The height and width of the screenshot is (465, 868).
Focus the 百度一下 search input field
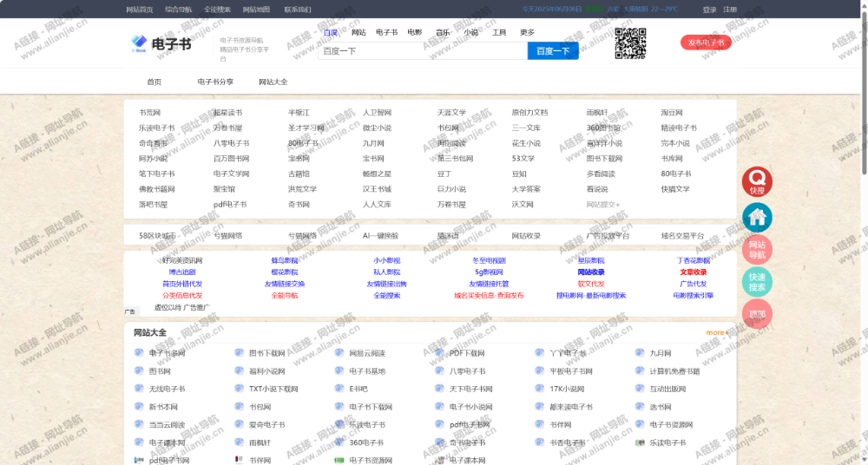coord(423,51)
